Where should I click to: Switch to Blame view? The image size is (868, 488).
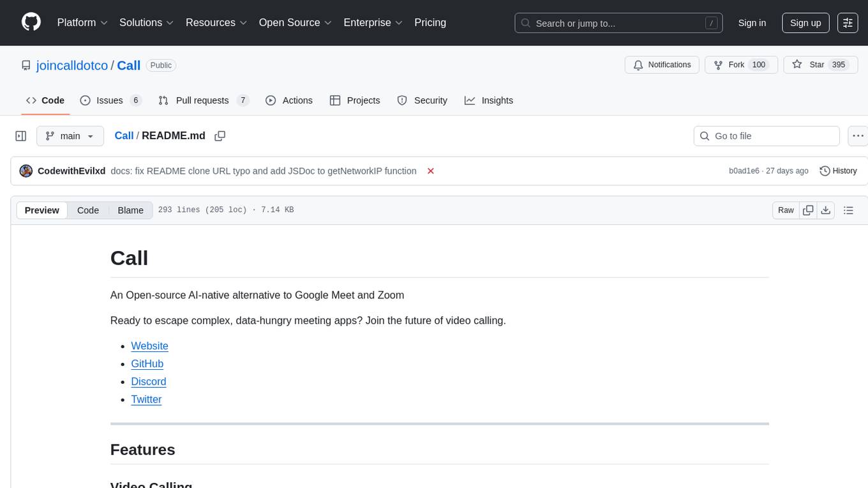130,210
